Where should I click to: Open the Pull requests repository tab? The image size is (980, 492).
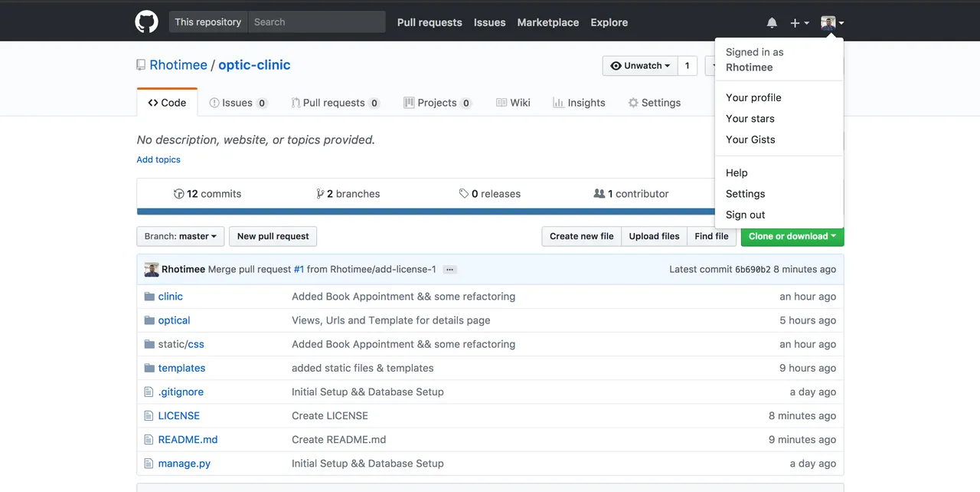click(x=335, y=103)
